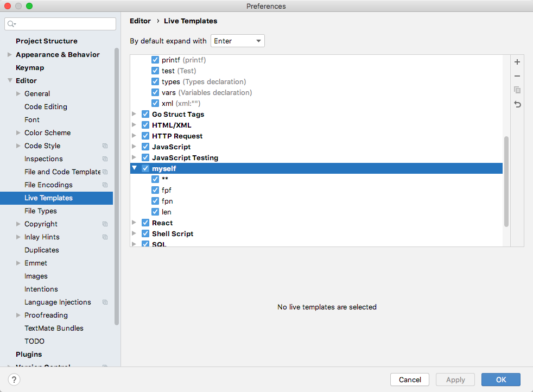Expand the HTTP Request template group
533x392 pixels.
tap(134, 136)
